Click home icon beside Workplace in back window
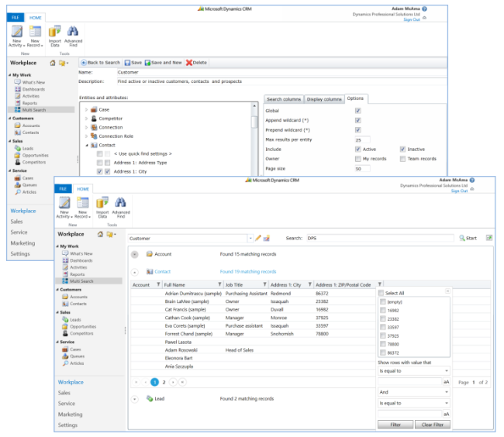This screenshot has width=504, height=437. 53,63
